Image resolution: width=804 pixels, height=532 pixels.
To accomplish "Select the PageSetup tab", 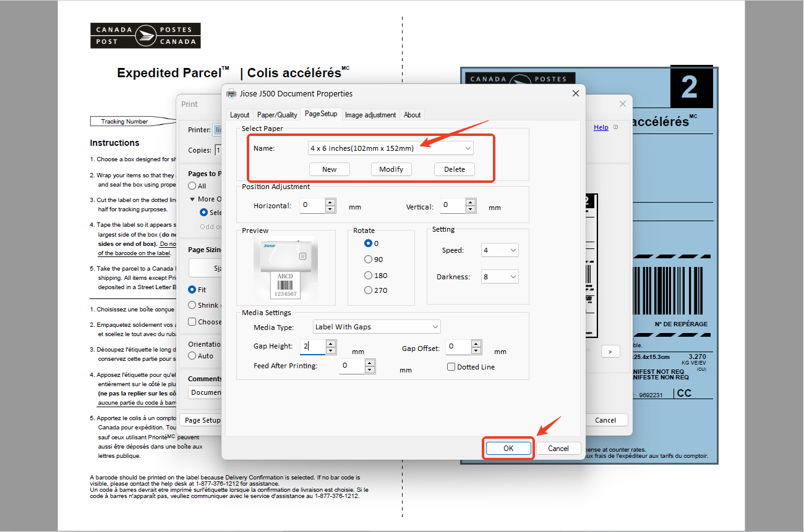I will click(321, 114).
